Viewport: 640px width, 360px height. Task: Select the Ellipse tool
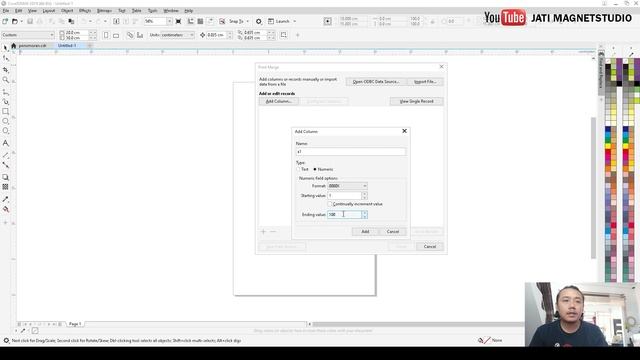[x=5, y=121]
